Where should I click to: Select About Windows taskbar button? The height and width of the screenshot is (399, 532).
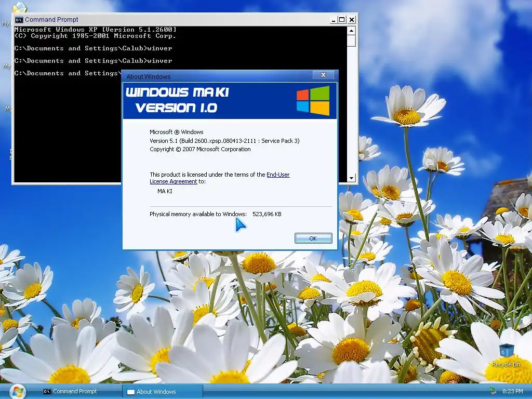point(162,392)
